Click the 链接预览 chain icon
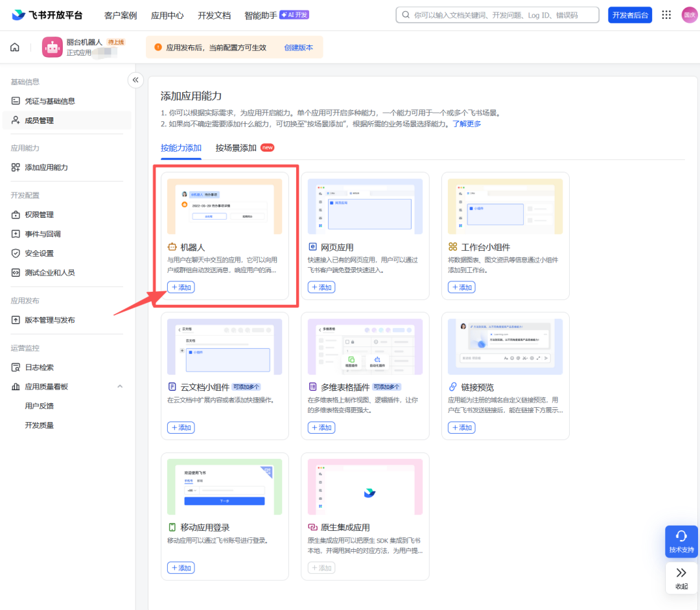 [452, 387]
